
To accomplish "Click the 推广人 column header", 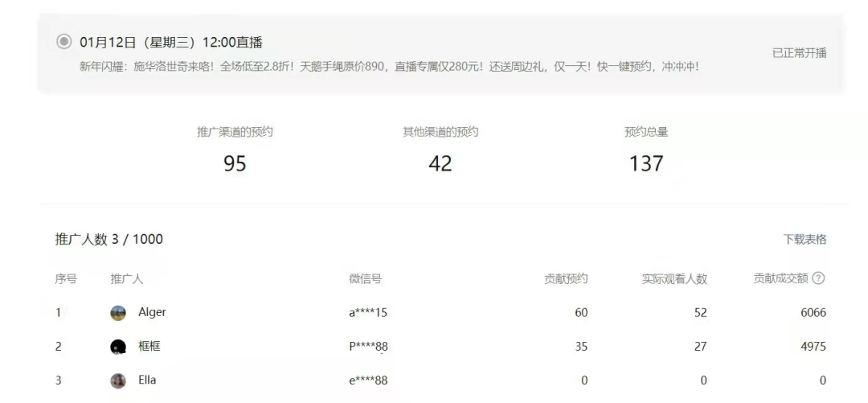I will (127, 279).
